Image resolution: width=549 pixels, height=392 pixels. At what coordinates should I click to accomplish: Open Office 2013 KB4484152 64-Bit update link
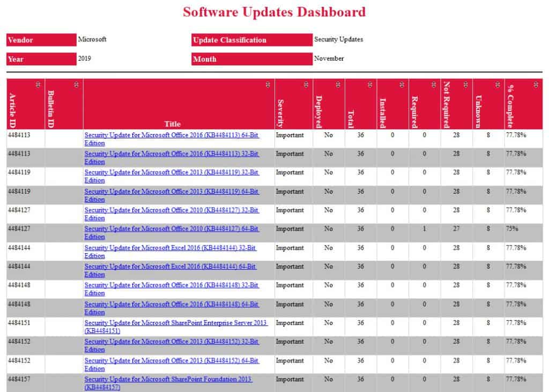pyautogui.click(x=172, y=364)
